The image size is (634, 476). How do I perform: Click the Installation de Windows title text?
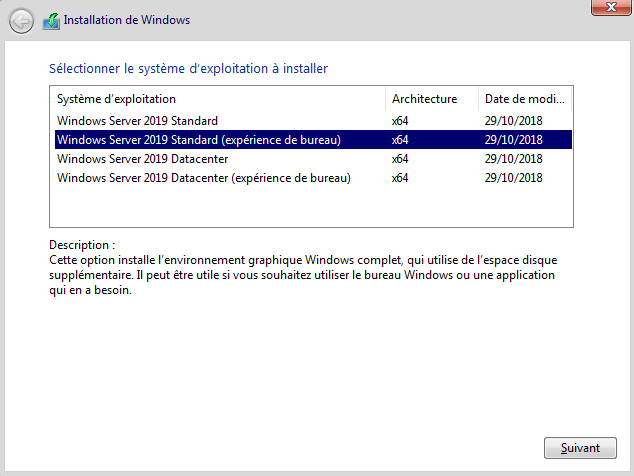click(x=126, y=20)
